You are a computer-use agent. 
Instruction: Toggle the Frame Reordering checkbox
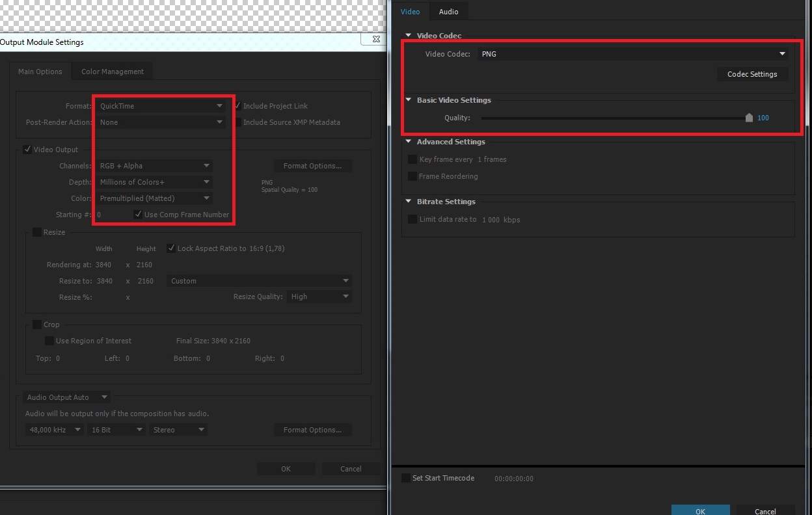coord(413,176)
